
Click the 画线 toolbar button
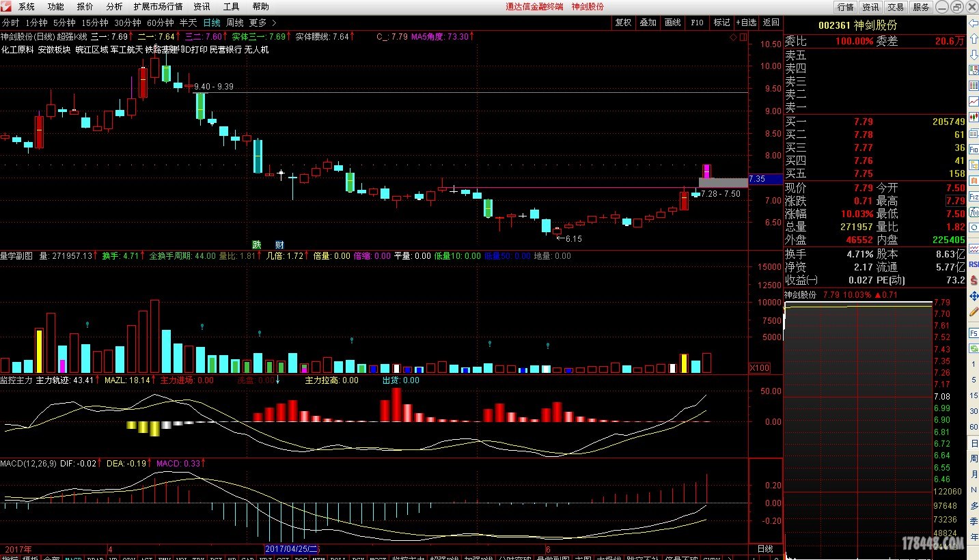(673, 23)
